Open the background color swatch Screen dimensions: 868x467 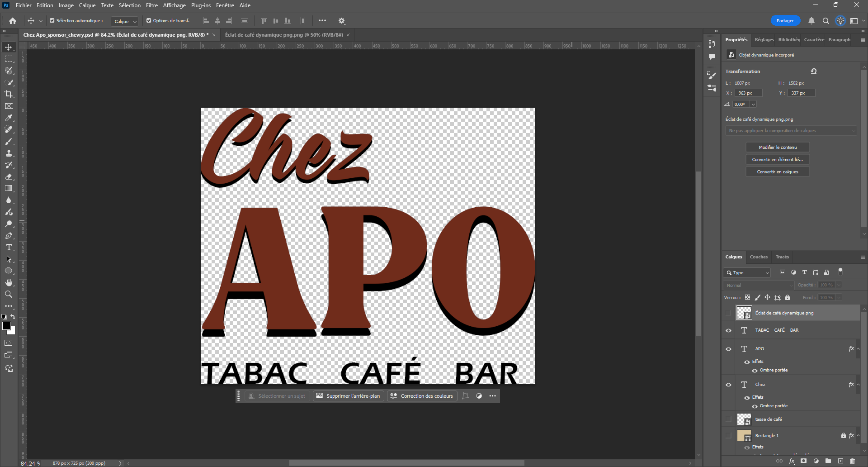point(13,332)
